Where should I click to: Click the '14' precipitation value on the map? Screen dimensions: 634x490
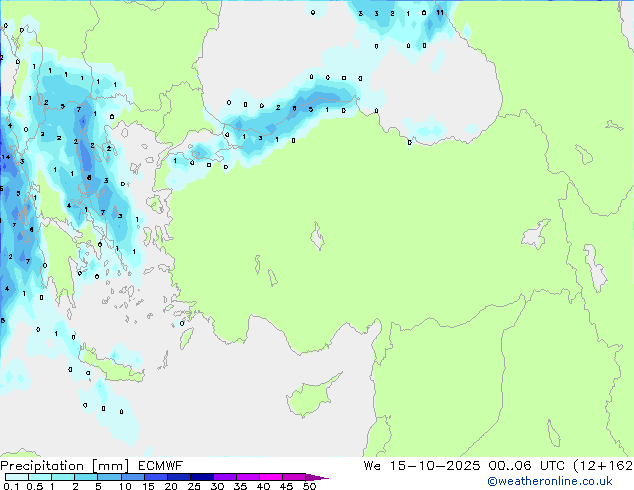point(6,157)
